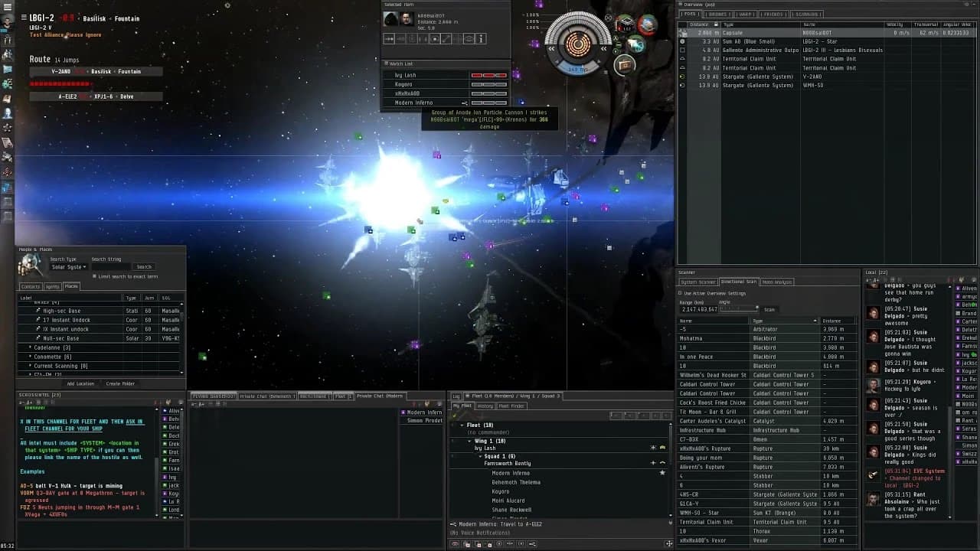This screenshot has width=980, height=551.
Task: Expand the Current Scanning [0] folder
Action: click(31, 366)
